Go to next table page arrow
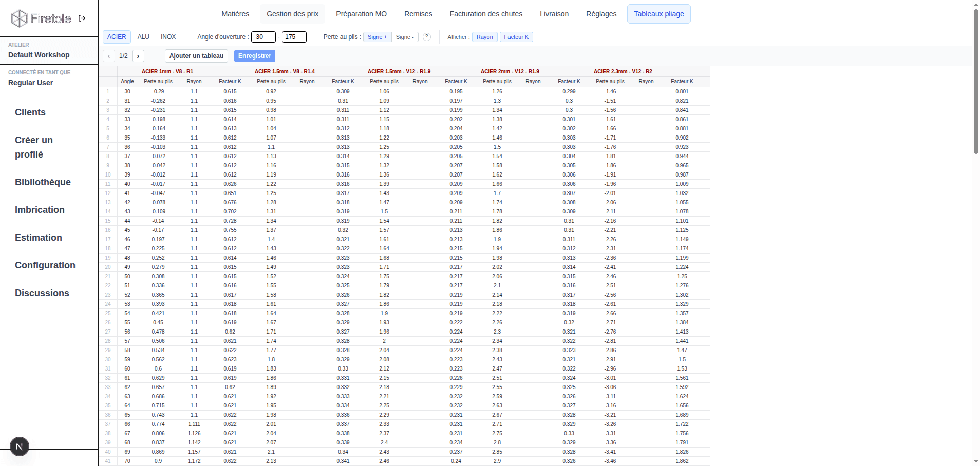 pos(138,56)
